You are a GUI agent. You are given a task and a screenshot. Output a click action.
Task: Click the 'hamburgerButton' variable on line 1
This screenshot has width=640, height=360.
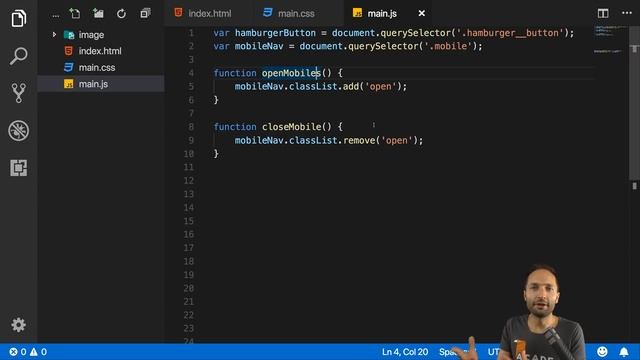[x=275, y=33]
